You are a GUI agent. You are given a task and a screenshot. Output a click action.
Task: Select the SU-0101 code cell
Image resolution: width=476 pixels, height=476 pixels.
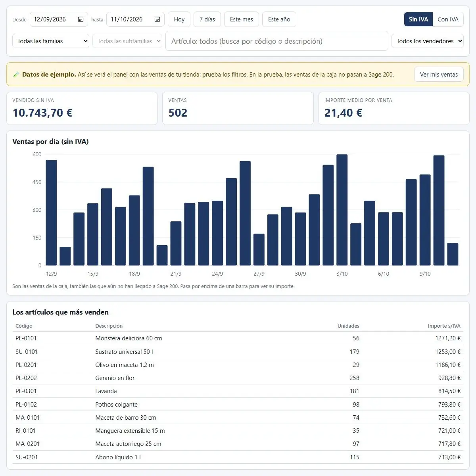point(27,351)
